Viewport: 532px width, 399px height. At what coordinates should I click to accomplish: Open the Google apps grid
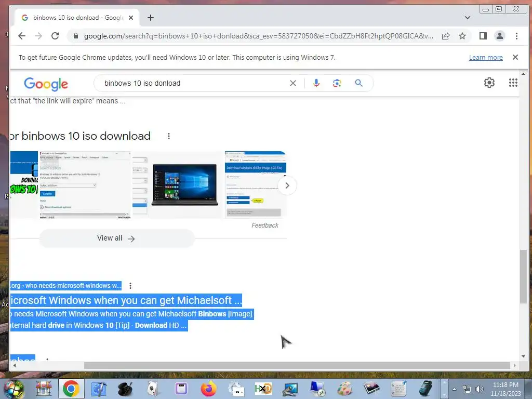point(513,83)
